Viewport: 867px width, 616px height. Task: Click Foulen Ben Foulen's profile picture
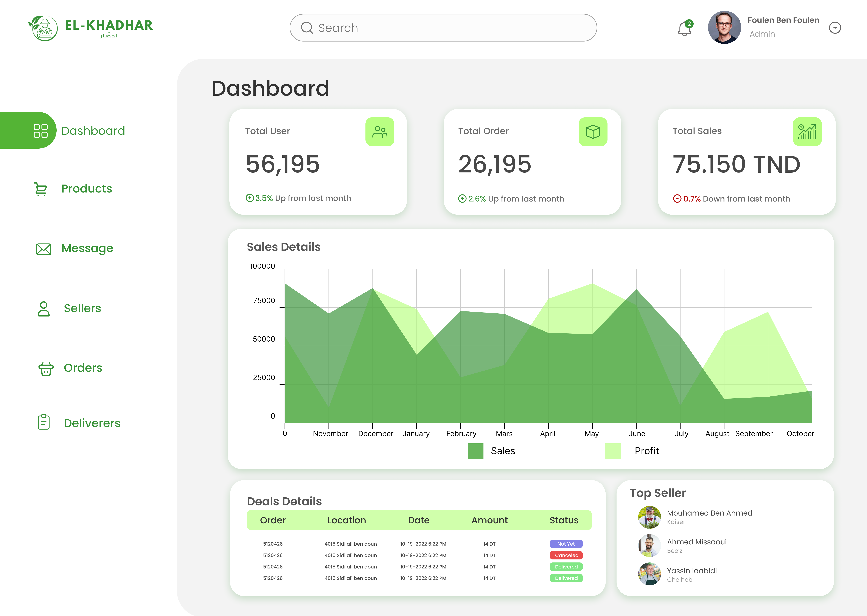point(724,27)
